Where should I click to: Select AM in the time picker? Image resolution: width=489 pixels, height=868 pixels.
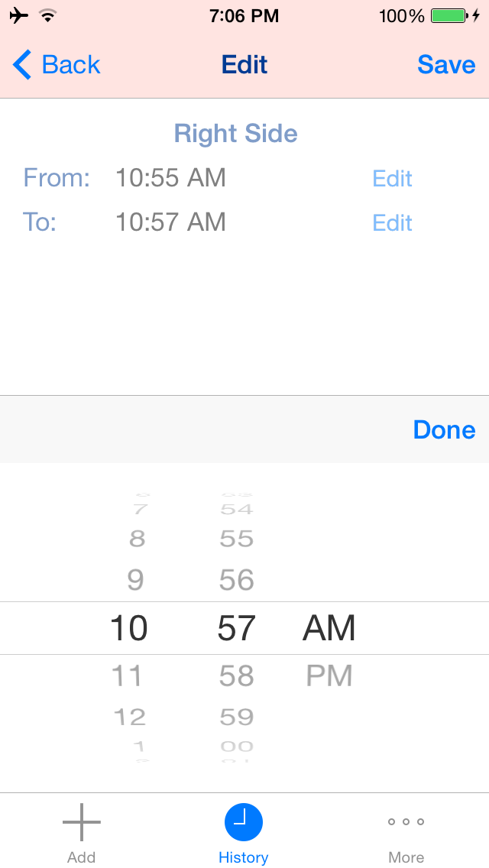[329, 628]
